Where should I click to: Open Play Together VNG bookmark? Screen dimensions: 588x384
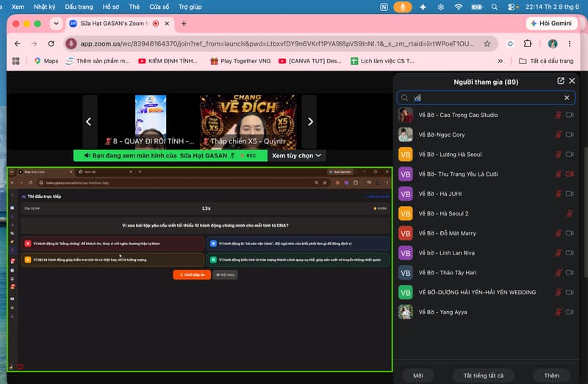click(240, 61)
